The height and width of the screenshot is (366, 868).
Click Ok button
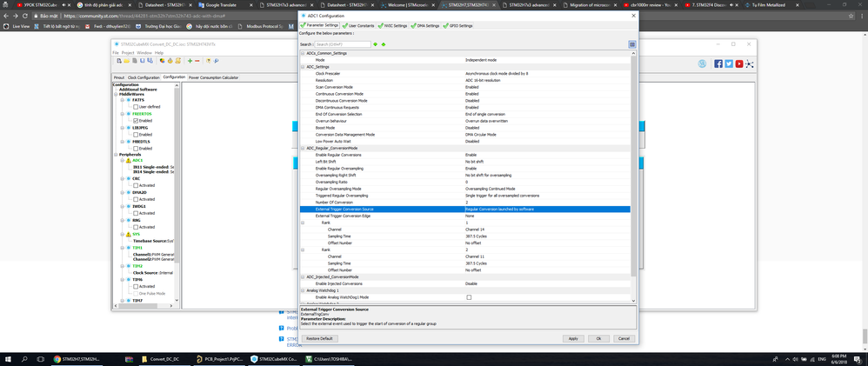(598, 338)
